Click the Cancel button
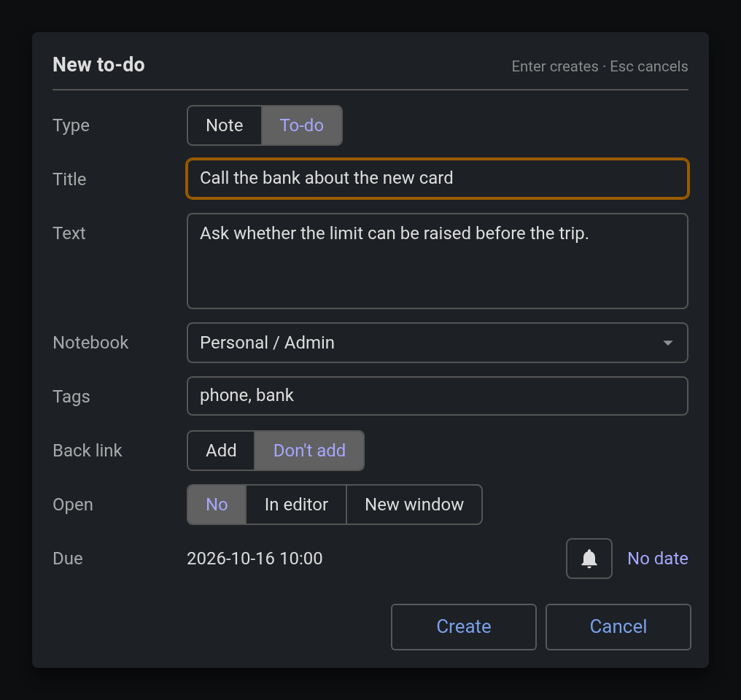The height and width of the screenshot is (700, 741). tap(618, 627)
